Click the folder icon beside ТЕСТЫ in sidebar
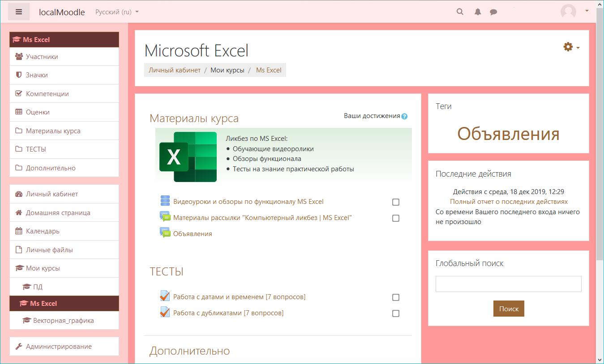The width and height of the screenshot is (604, 364). [19, 149]
